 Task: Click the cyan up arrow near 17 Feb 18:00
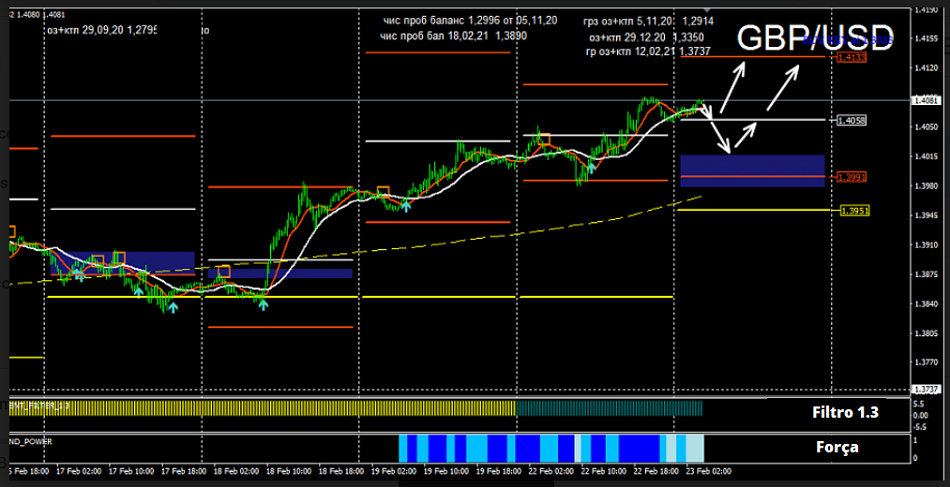coord(172,307)
